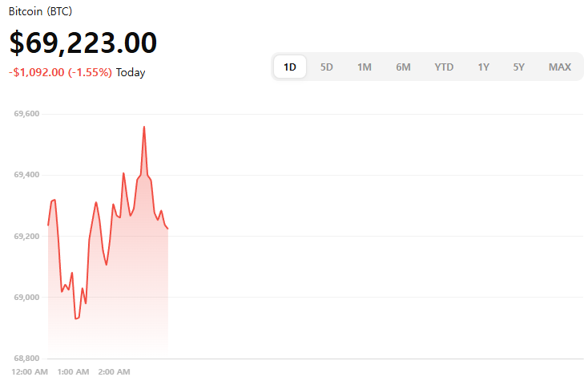Switch to the 5D range tab
Screen dimensions: 588x377
327,67
